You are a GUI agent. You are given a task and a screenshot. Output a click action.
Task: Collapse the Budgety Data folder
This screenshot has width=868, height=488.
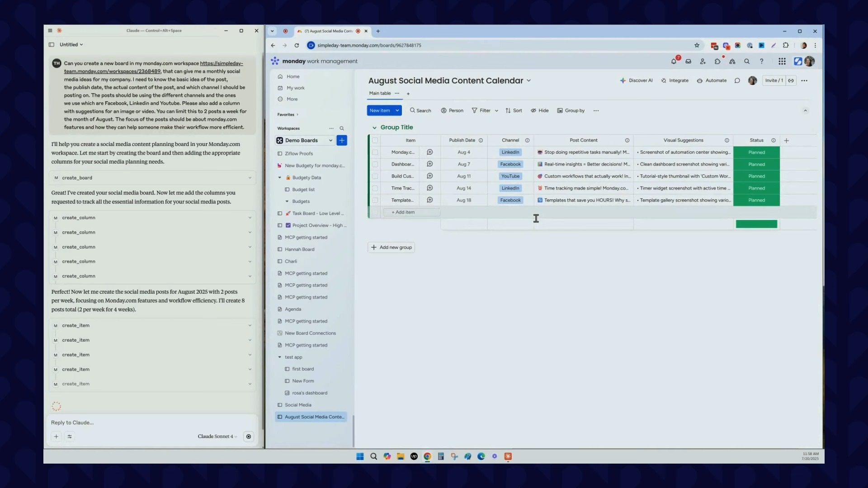click(x=279, y=178)
